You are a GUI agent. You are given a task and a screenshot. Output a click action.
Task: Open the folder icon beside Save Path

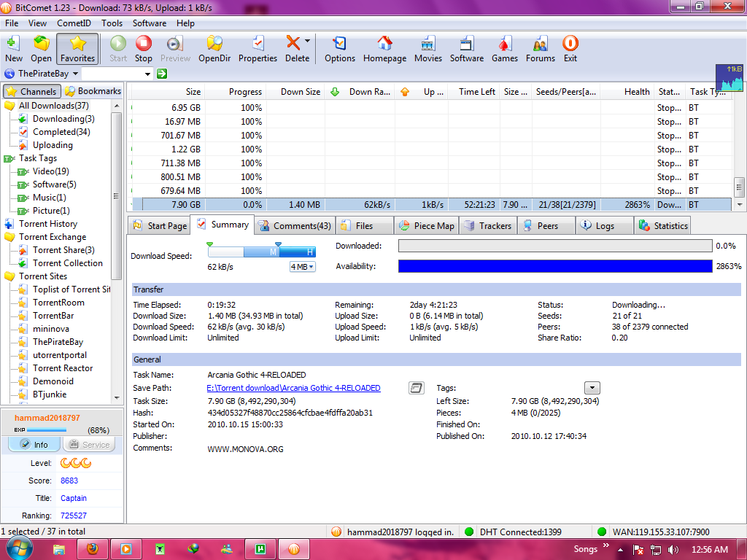tap(417, 388)
